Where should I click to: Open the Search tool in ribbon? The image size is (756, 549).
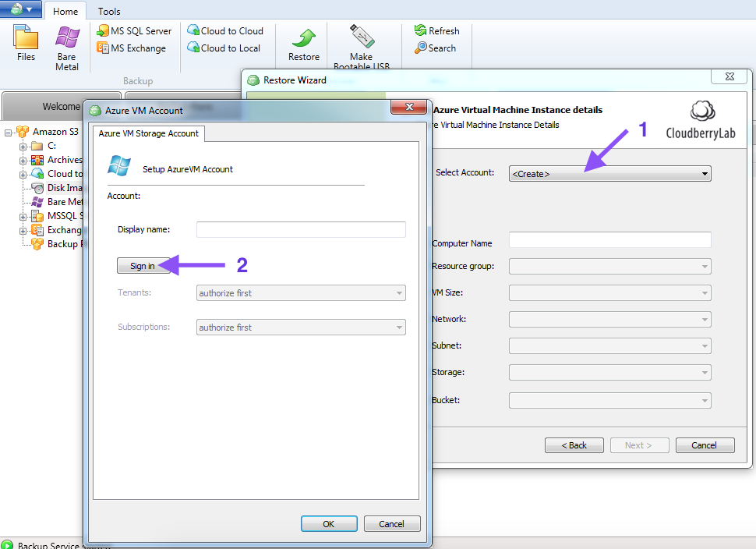click(435, 48)
